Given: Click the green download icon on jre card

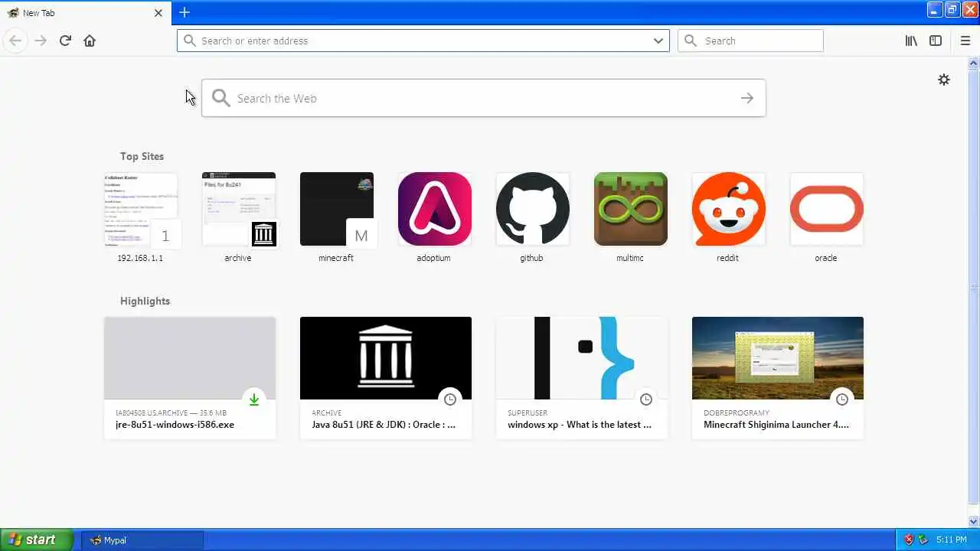Looking at the screenshot, I should [254, 399].
